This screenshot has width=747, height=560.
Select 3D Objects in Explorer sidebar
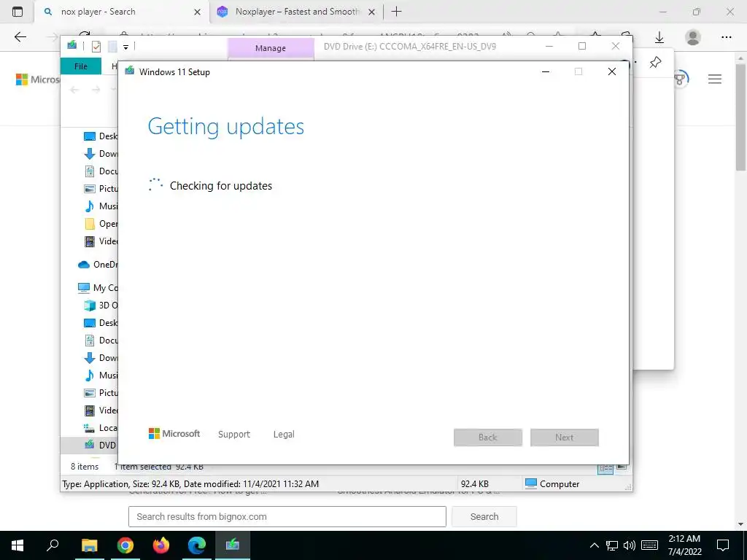[x=101, y=306]
